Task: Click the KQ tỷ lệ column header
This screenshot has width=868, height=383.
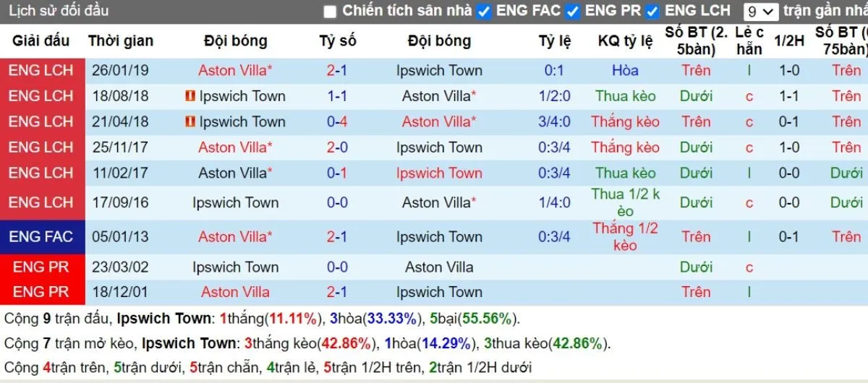Action: (x=625, y=41)
